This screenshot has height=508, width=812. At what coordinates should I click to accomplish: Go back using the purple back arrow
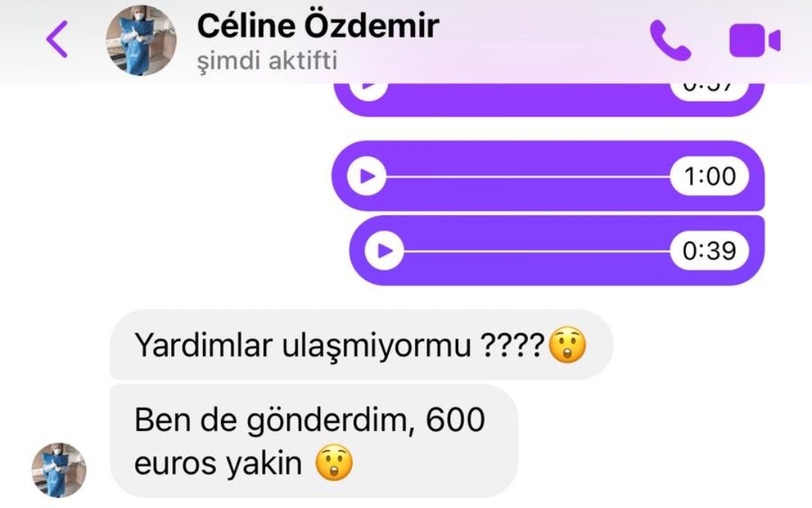[x=57, y=39]
